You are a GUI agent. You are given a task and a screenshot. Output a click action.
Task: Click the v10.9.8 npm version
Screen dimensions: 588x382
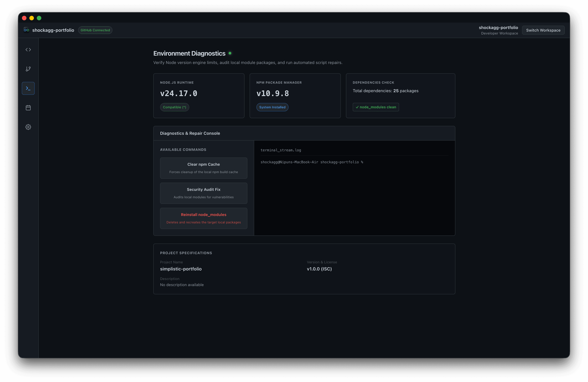coord(273,93)
